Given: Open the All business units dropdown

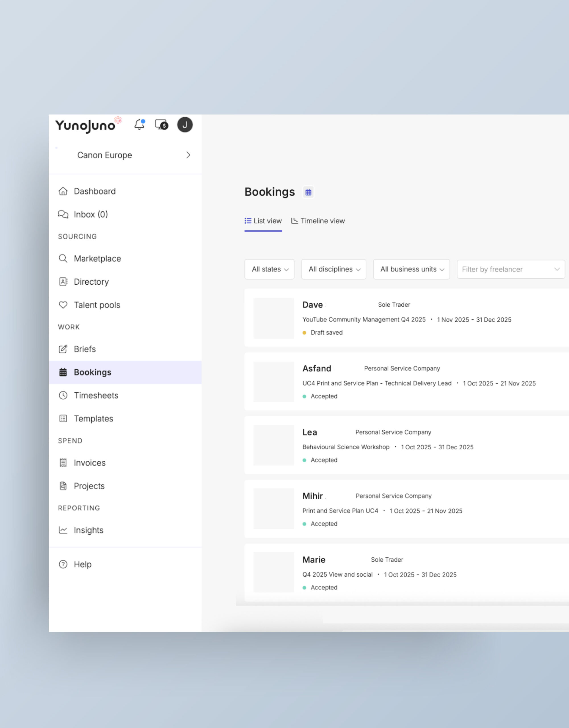Looking at the screenshot, I should point(411,269).
